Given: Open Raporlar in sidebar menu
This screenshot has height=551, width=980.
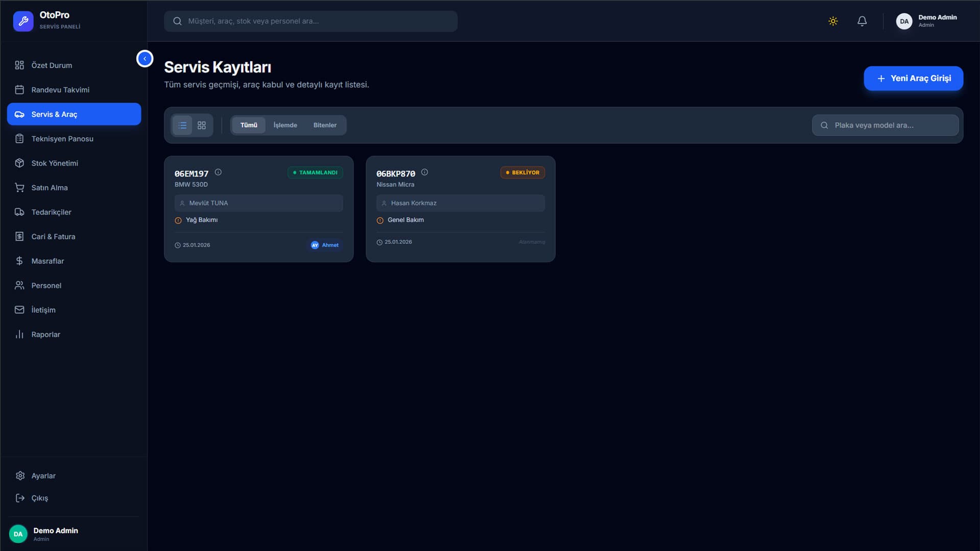Looking at the screenshot, I should pyautogui.click(x=45, y=335).
